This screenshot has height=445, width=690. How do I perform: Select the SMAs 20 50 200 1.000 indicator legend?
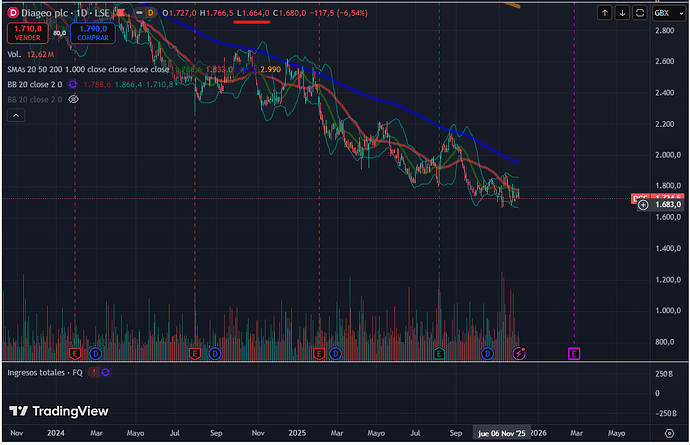[88, 70]
